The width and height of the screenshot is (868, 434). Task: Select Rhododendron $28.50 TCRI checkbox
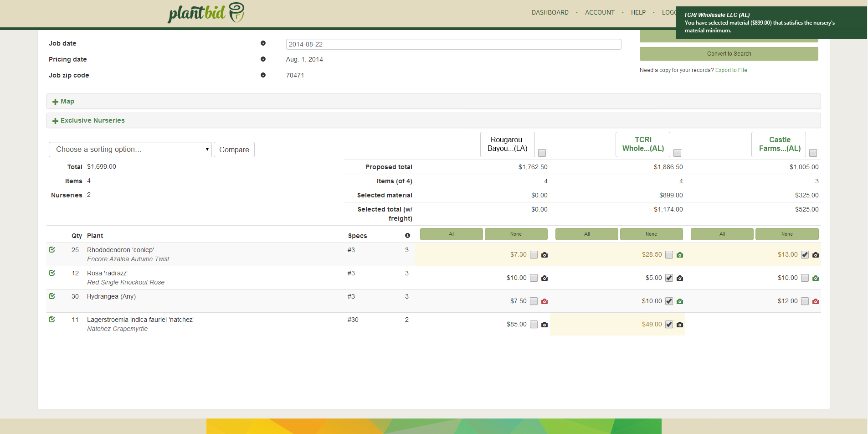(669, 255)
